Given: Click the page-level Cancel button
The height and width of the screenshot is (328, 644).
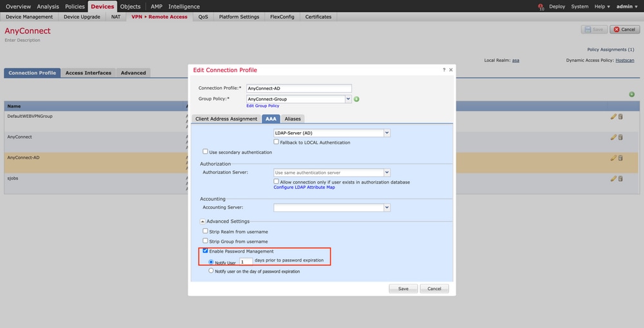Looking at the screenshot, I should click(x=625, y=30).
